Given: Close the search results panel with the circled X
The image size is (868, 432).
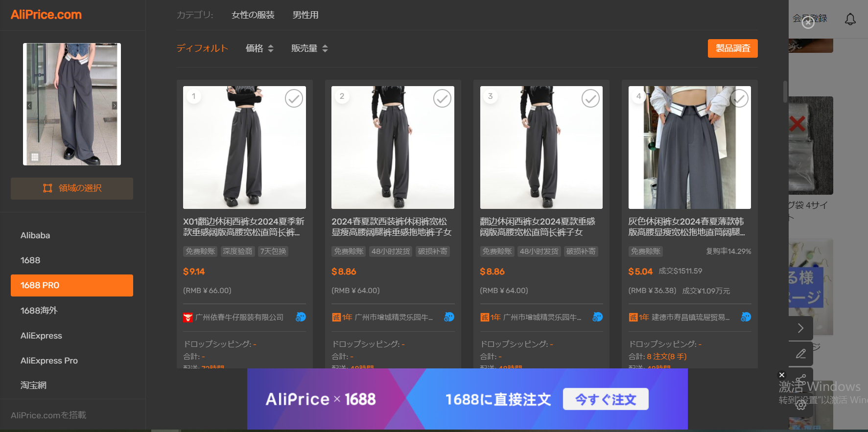Looking at the screenshot, I should 808,23.
